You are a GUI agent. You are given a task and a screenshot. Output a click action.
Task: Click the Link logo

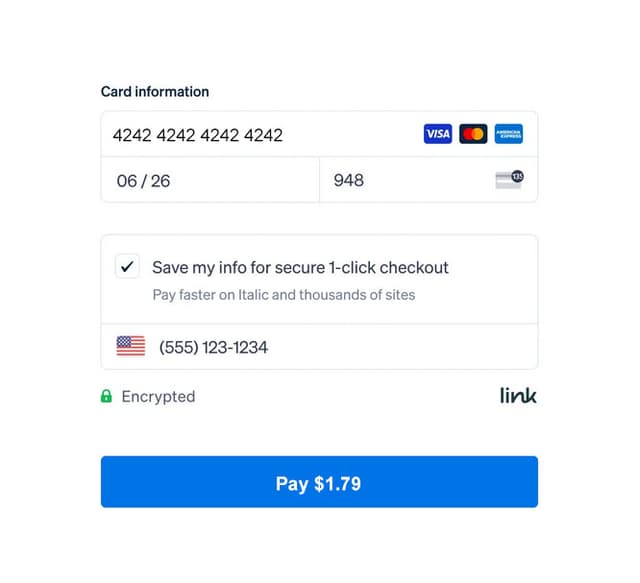pyautogui.click(x=518, y=396)
